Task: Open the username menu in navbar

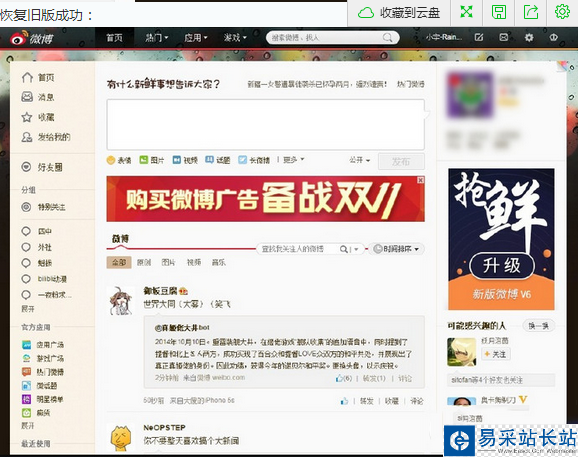Action: [444, 37]
